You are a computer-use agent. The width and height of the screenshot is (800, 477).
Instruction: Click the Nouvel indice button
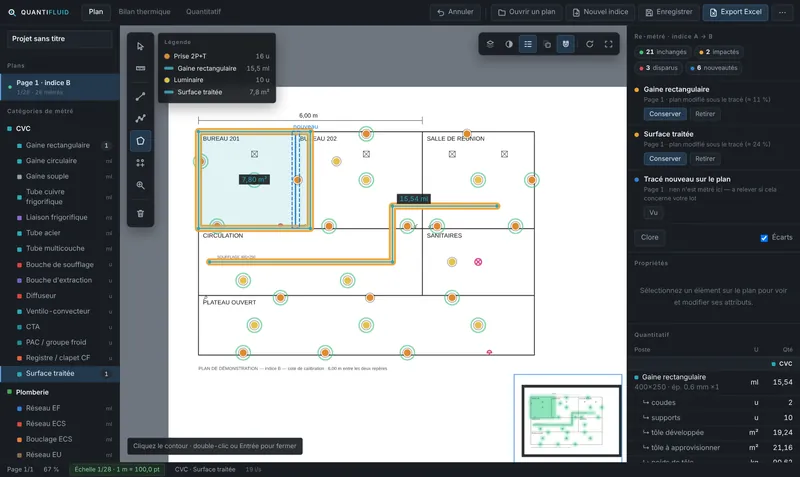point(600,12)
